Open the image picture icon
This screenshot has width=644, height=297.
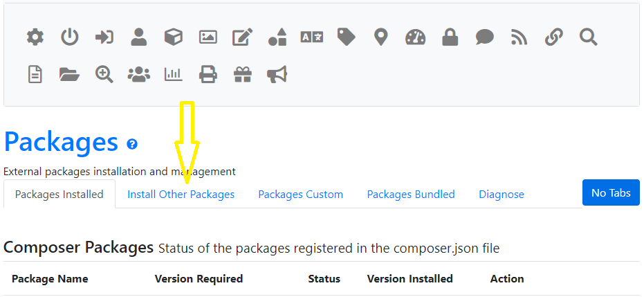[208, 37]
